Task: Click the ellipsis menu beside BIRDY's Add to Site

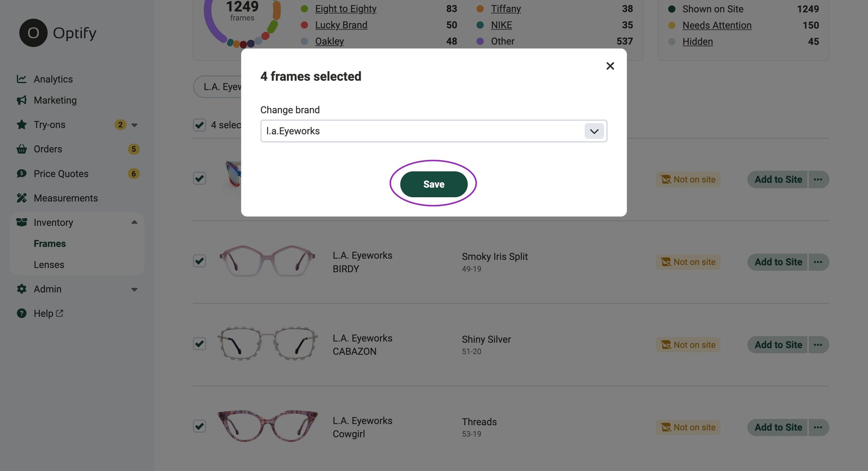Action: pyautogui.click(x=818, y=262)
